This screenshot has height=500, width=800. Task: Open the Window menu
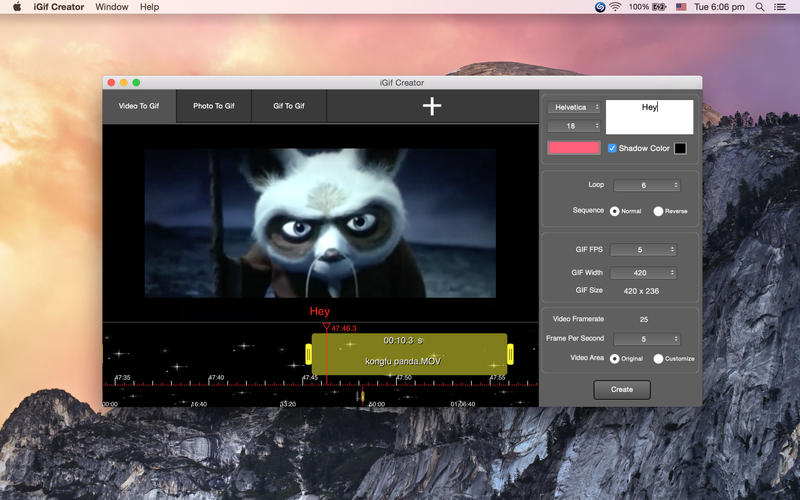pyautogui.click(x=111, y=7)
